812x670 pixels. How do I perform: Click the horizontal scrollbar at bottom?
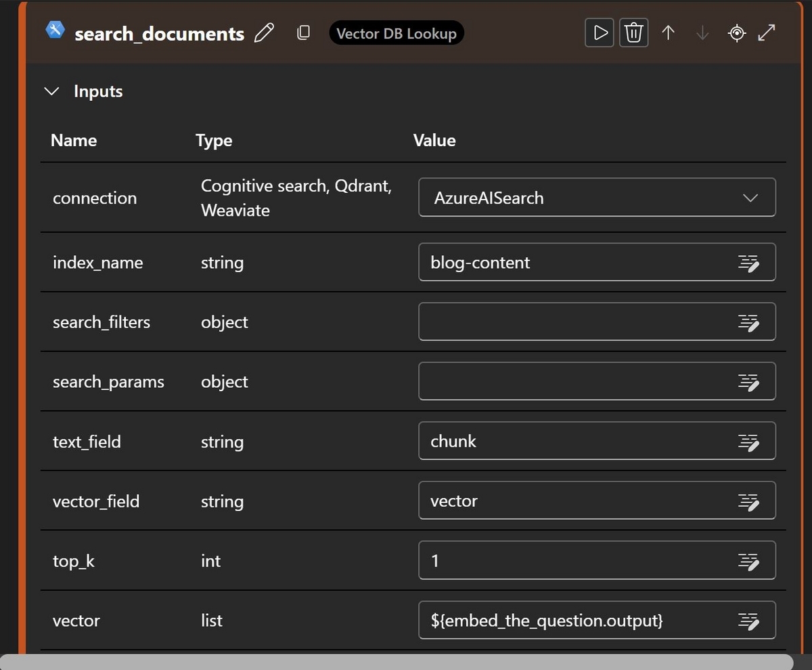pyautogui.click(x=396, y=661)
